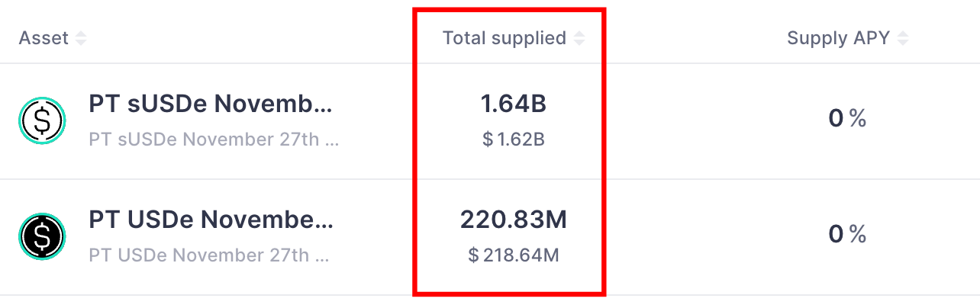Click the up arrow beside Supply APY
Viewport: 980px width, 308px height.
coord(904,34)
